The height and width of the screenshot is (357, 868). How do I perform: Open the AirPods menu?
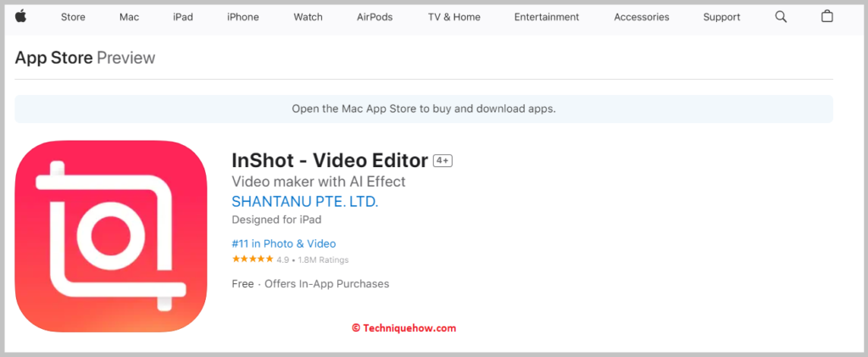tap(375, 17)
